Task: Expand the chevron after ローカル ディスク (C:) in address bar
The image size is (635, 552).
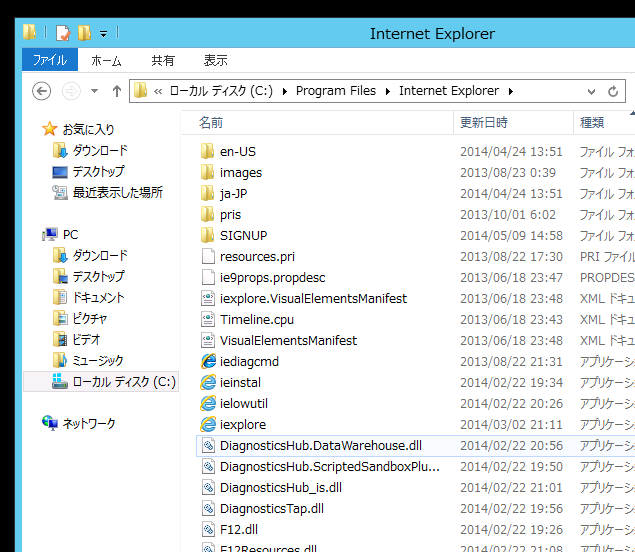Action: tap(285, 92)
